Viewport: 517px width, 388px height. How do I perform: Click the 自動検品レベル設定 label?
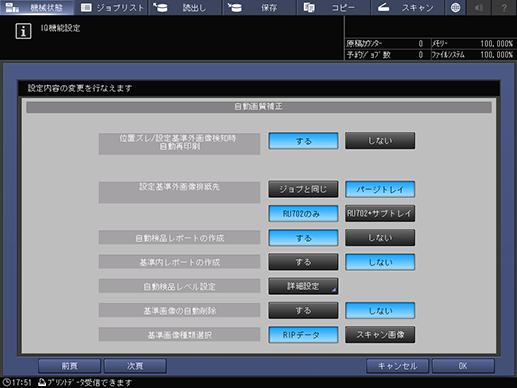click(179, 286)
